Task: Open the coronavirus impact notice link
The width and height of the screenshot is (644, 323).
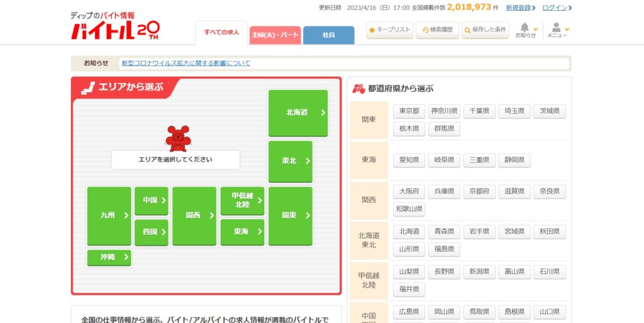Action: [x=186, y=63]
